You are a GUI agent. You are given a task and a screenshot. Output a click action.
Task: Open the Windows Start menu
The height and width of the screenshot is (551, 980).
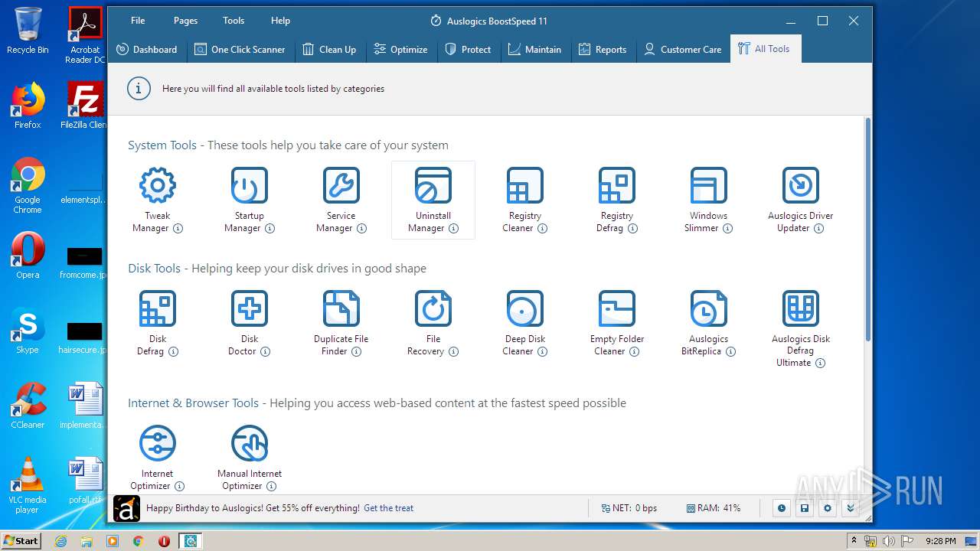point(21,541)
